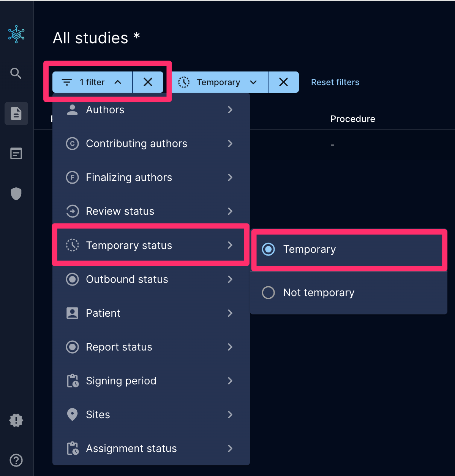Open search from the sidebar magnifier icon
This screenshot has width=455, height=476.
click(x=16, y=73)
